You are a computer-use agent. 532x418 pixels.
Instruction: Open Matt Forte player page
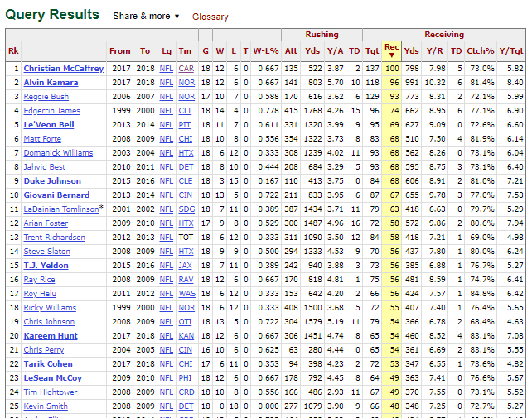tap(42, 139)
